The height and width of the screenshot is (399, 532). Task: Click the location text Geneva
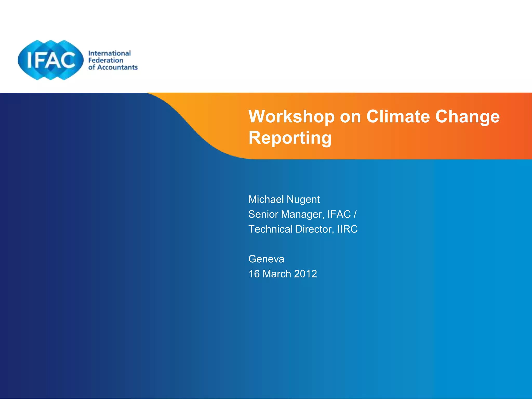[266, 259]
